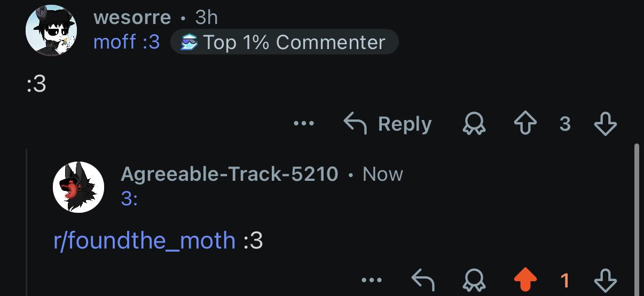Screen dimensions: 644x296
Task: Click the scrollbar on the right edge
Action: click(635, 219)
